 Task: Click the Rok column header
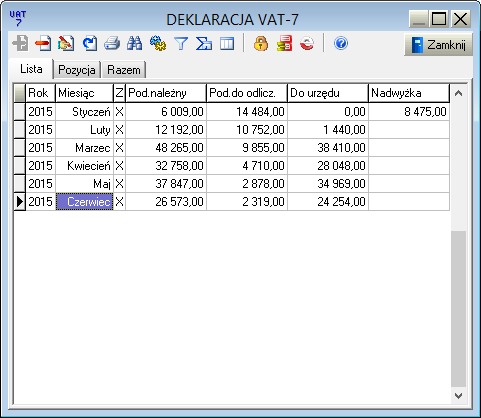(x=40, y=93)
